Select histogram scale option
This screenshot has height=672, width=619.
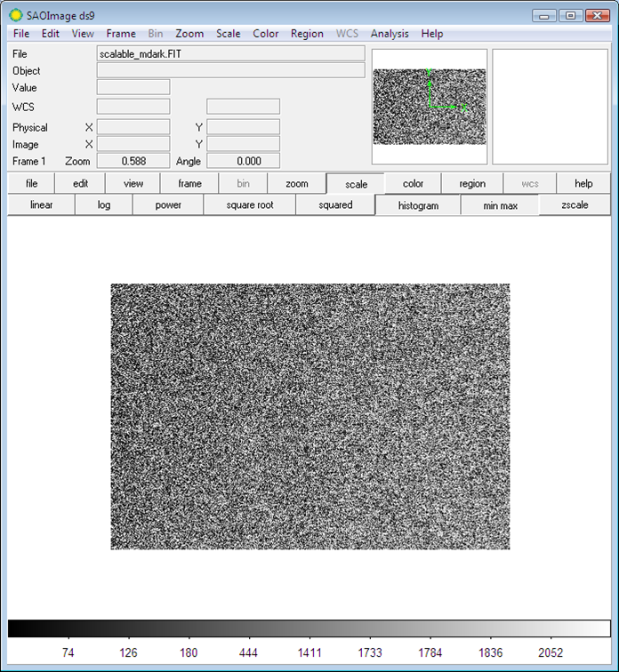tap(418, 205)
